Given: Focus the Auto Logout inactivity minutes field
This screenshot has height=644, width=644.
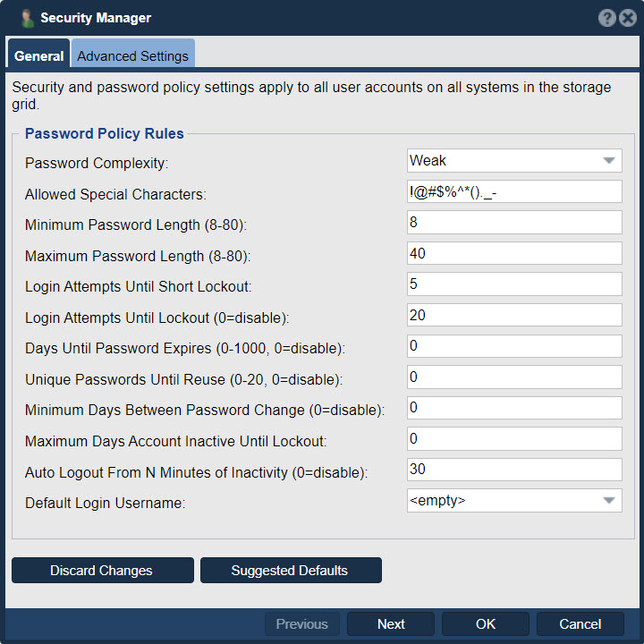Looking at the screenshot, I should [x=514, y=470].
